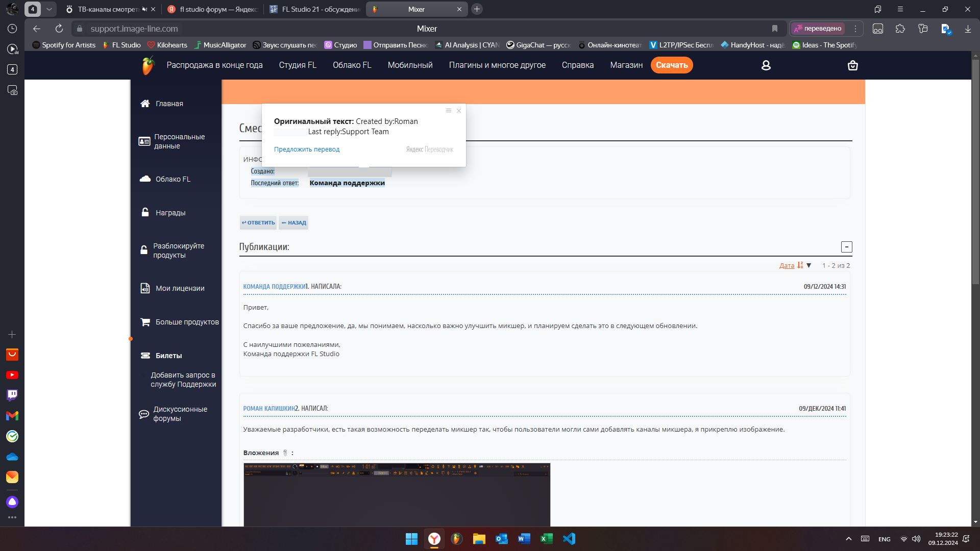Open translation options three-dot menu
Viewport: 980px width, 551px height.
point(855,29)
